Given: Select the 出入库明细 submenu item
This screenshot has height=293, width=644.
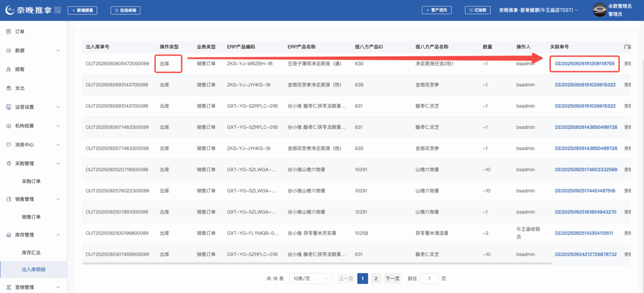Looking at the screenshot, I should pos(33,269).
